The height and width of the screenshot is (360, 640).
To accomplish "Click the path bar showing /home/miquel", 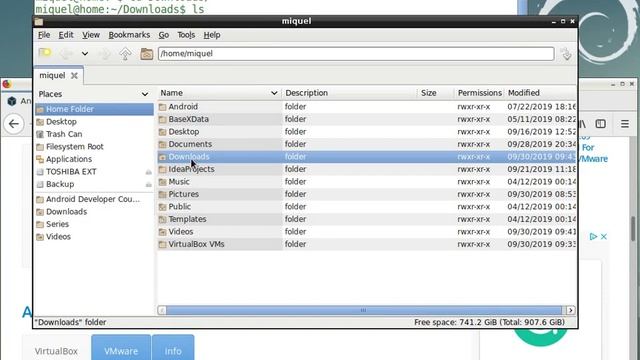I will pos(356,53).
